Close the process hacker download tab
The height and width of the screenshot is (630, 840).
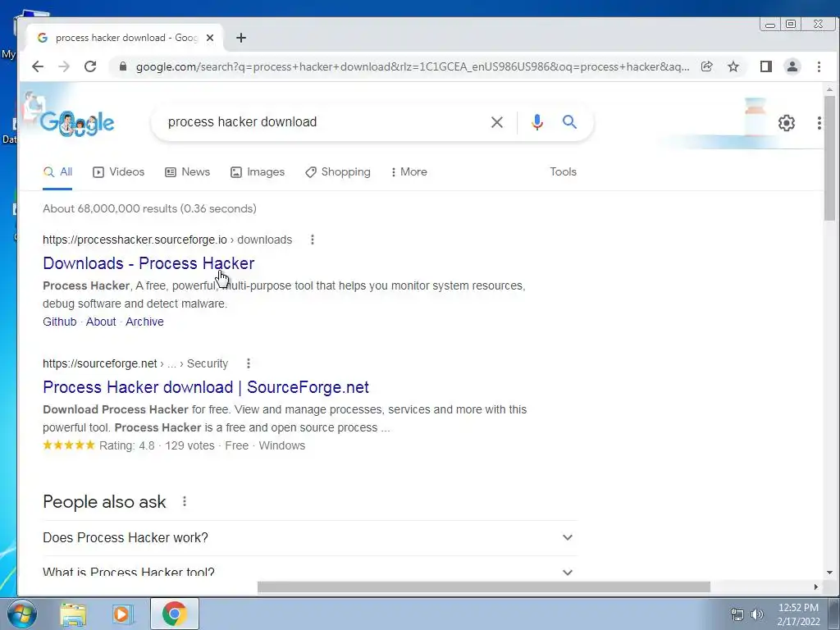tap(210, 38)
